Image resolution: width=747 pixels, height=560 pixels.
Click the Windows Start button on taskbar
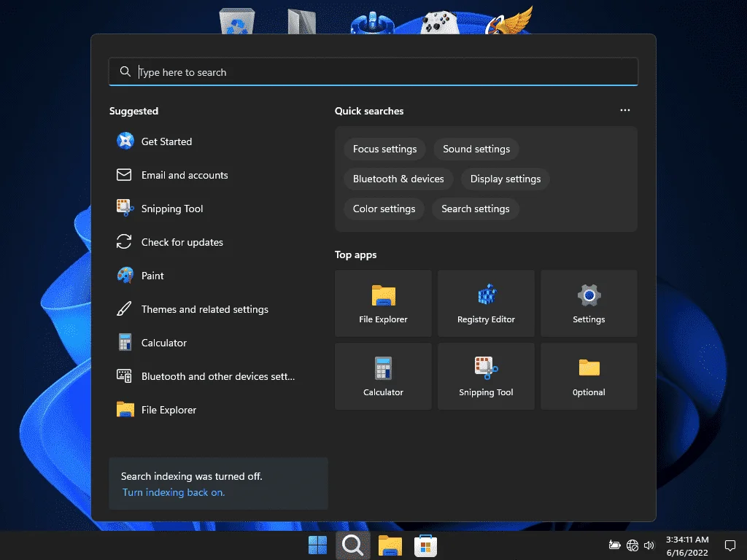coord(318,545)
